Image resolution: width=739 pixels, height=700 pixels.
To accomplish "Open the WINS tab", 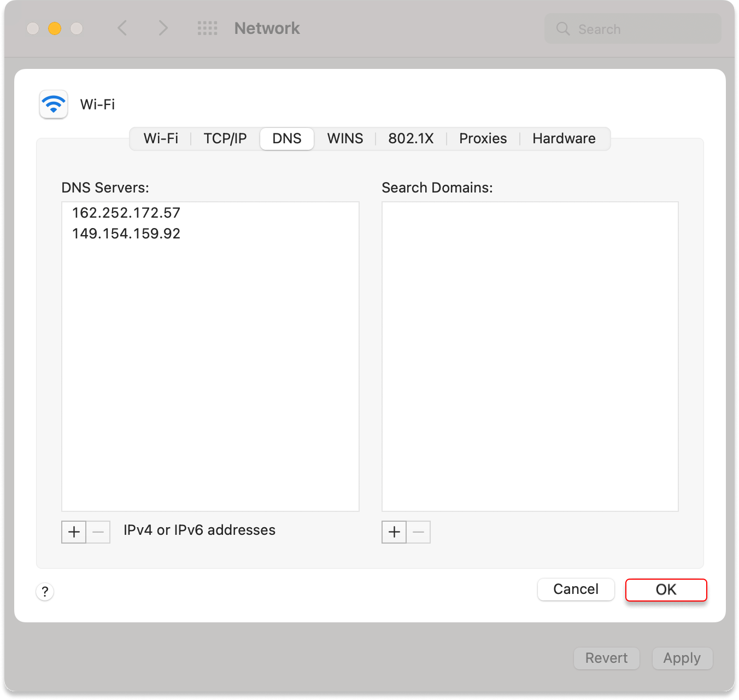I will [345, 138].
